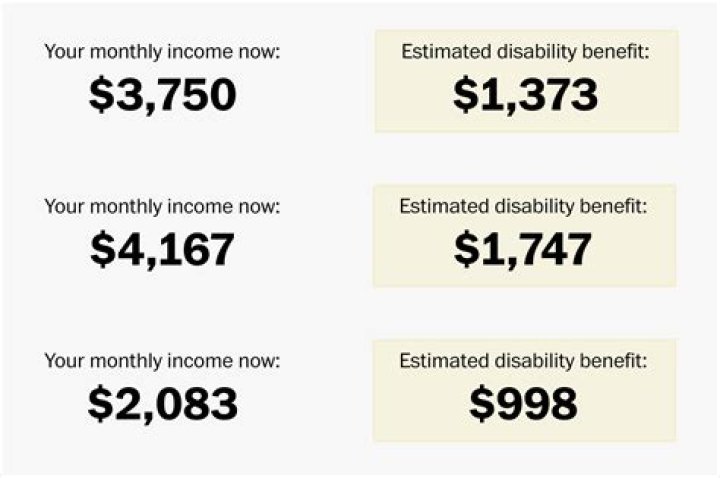720x478 pixels.
Task: Click the income label above $3,750
Action: point(162,51)
